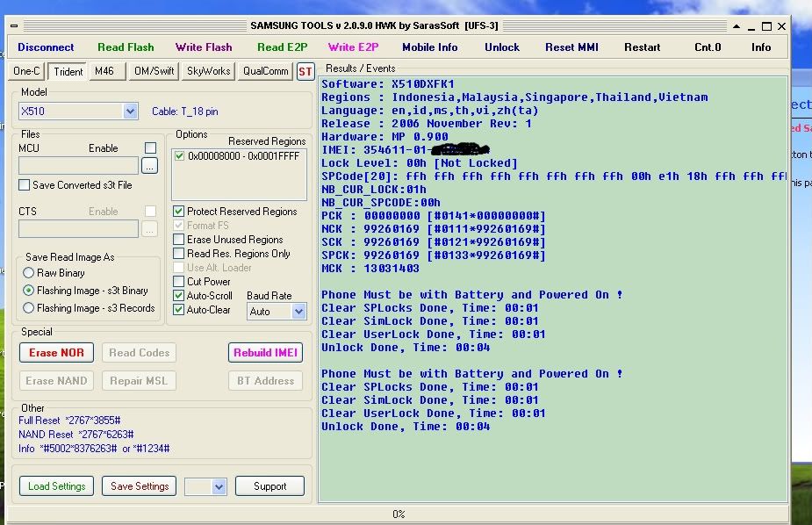Enable Read Res. Regions Only
812x525 pixels.
(179, 253)
